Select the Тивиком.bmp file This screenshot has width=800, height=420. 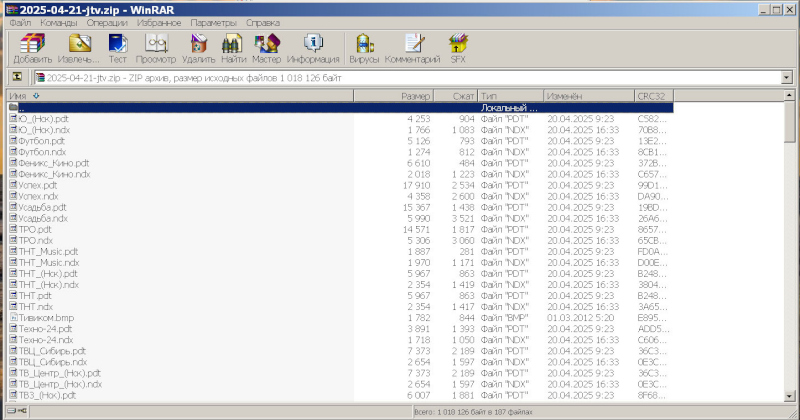tap(46, 317)
